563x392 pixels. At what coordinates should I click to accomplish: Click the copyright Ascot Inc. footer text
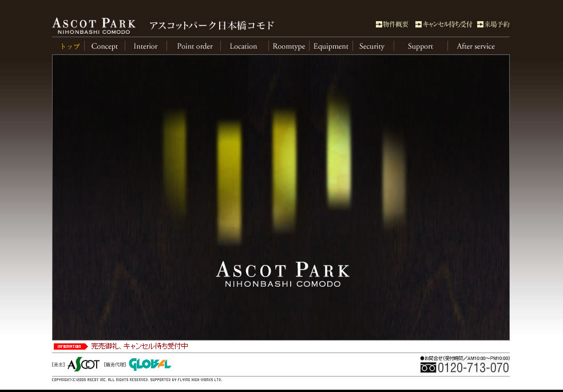coord(137,380)
